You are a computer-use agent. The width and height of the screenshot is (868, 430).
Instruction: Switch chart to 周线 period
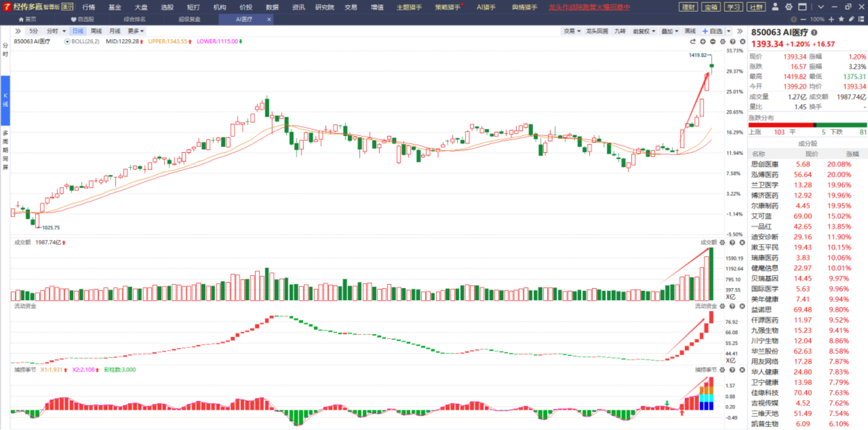pos(96,31)
